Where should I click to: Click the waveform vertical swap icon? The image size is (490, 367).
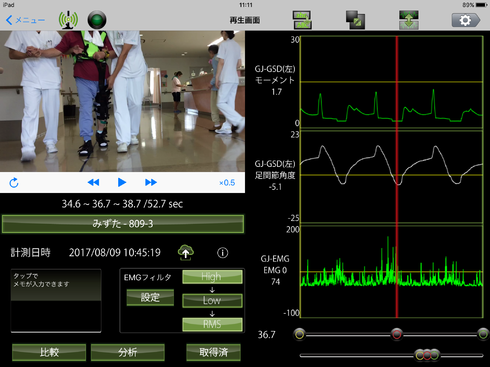pyautogui.click(x=409, y=20)
